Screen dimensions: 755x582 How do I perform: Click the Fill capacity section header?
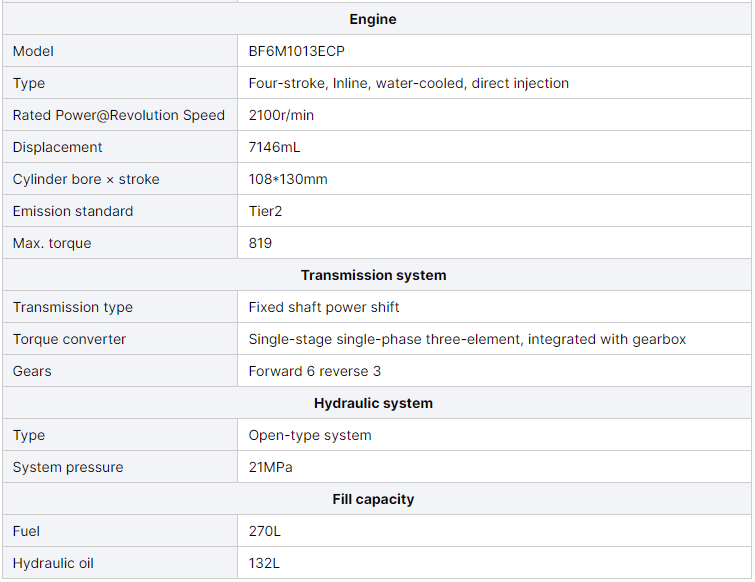tap(373, 499)
